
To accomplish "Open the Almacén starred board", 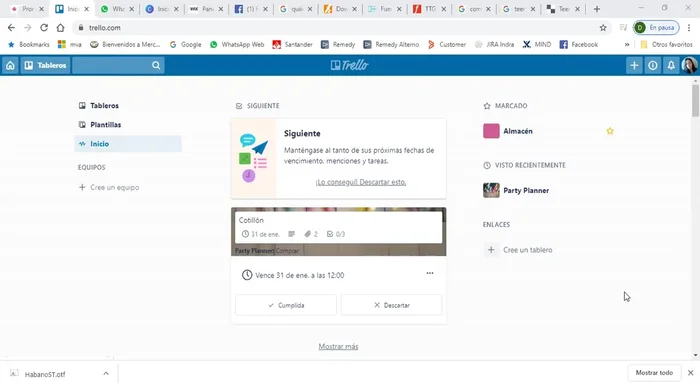I will pos(518,131).
